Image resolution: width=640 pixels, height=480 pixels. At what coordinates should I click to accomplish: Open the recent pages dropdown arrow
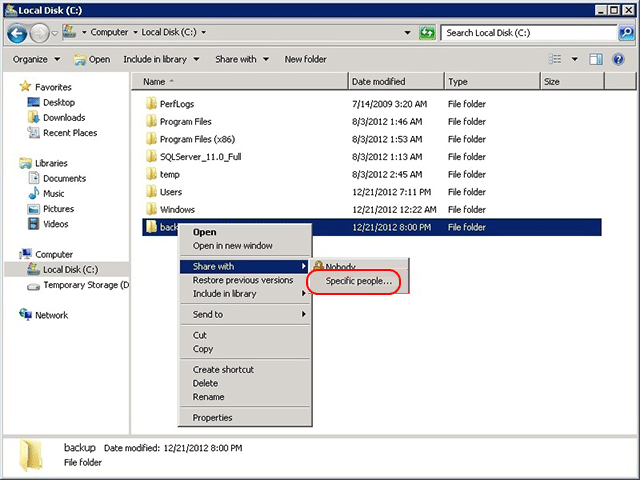pyautogui.click(x=55, y=33)
